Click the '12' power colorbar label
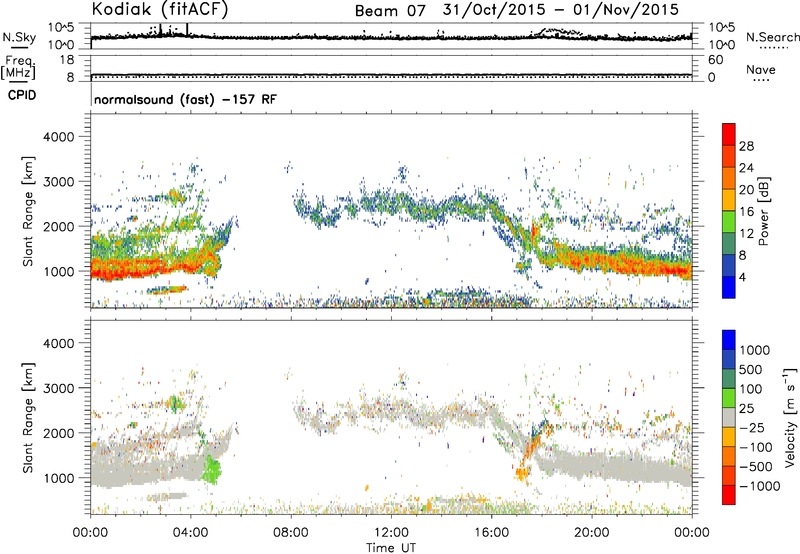800x554 pixels. tap(746, 234)
